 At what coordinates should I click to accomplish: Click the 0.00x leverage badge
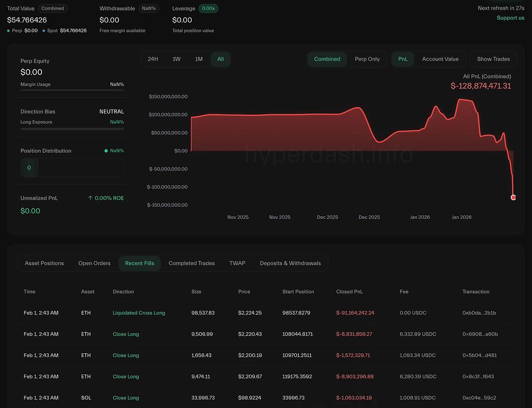[x=208, y=8]
